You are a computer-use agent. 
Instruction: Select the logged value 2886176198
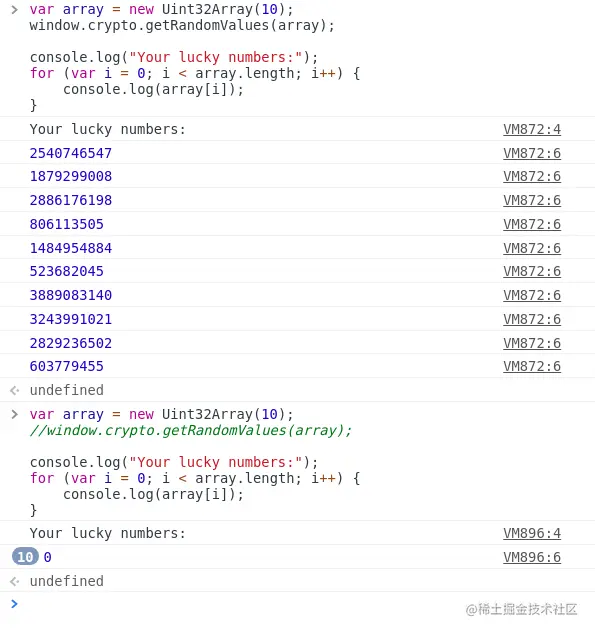pos(71,200)
